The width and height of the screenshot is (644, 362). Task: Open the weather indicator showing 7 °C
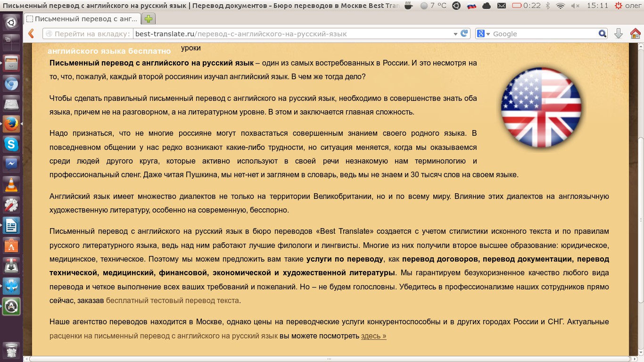433,6
